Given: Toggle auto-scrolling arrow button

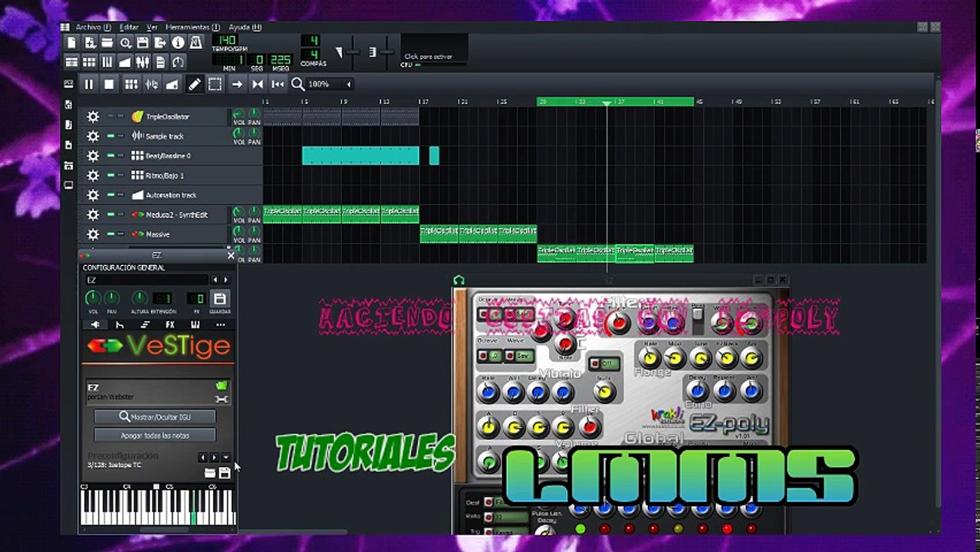Looking at the screenshot, I should 237,84.
